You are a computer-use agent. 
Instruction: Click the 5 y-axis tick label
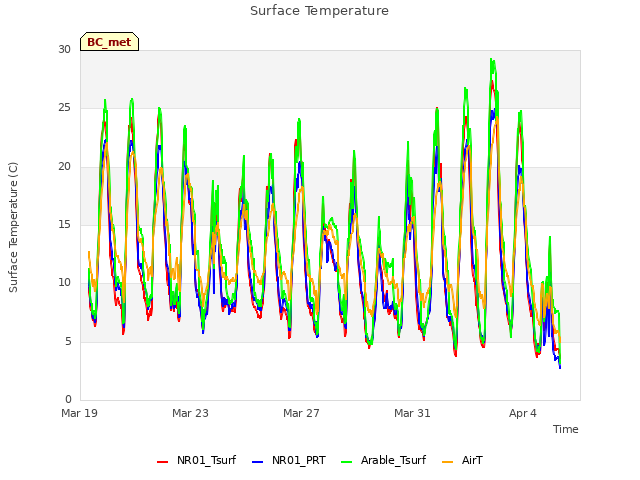(68, 341)
